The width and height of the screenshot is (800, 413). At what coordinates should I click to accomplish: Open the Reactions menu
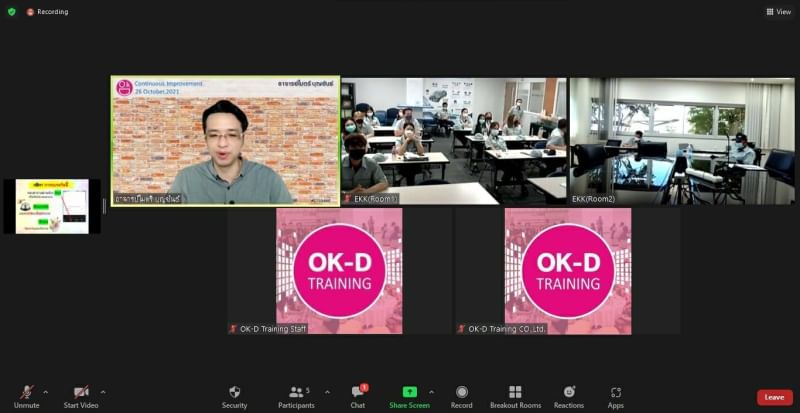569,397
